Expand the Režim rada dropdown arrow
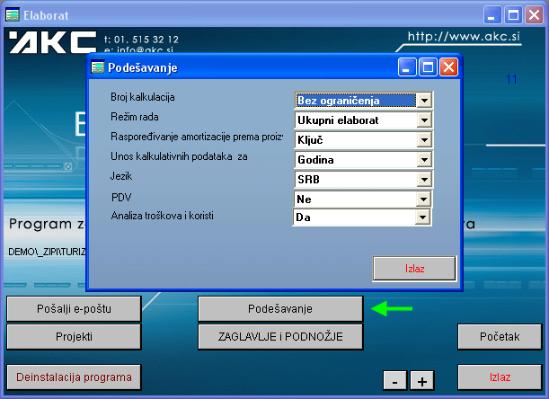549x399 pixels. (424, 120)
